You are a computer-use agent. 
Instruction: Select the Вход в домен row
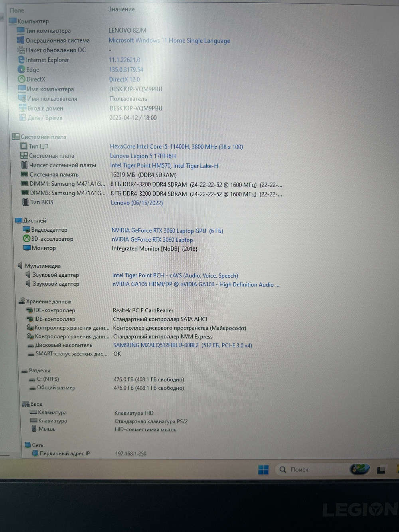click(x=91, y=108)
